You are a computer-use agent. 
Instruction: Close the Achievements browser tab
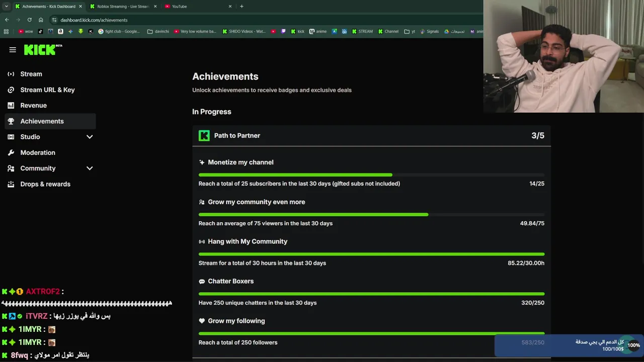click(80, 7)
